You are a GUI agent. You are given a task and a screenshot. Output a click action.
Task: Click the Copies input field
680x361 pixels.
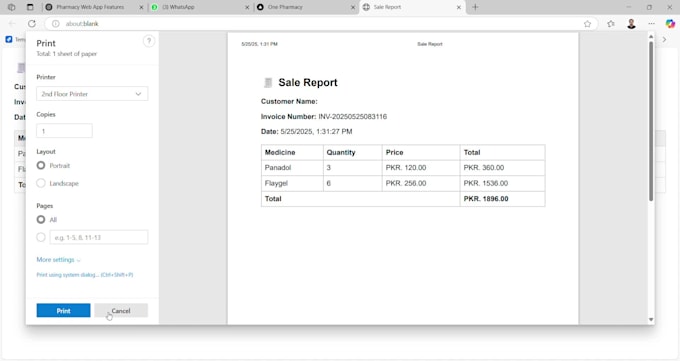(x=64, y=131)
